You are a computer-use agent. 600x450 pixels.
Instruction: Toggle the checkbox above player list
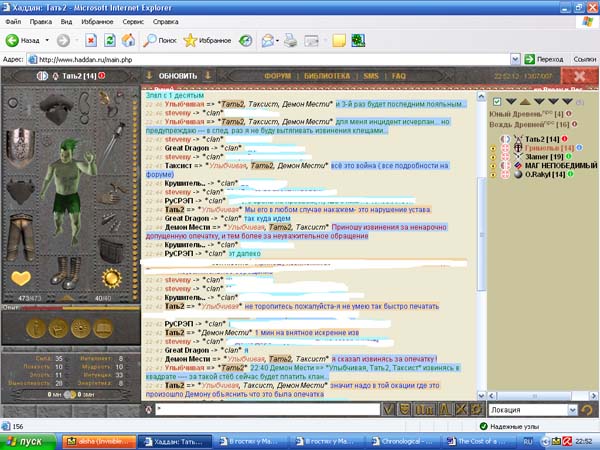coord(497,101)
